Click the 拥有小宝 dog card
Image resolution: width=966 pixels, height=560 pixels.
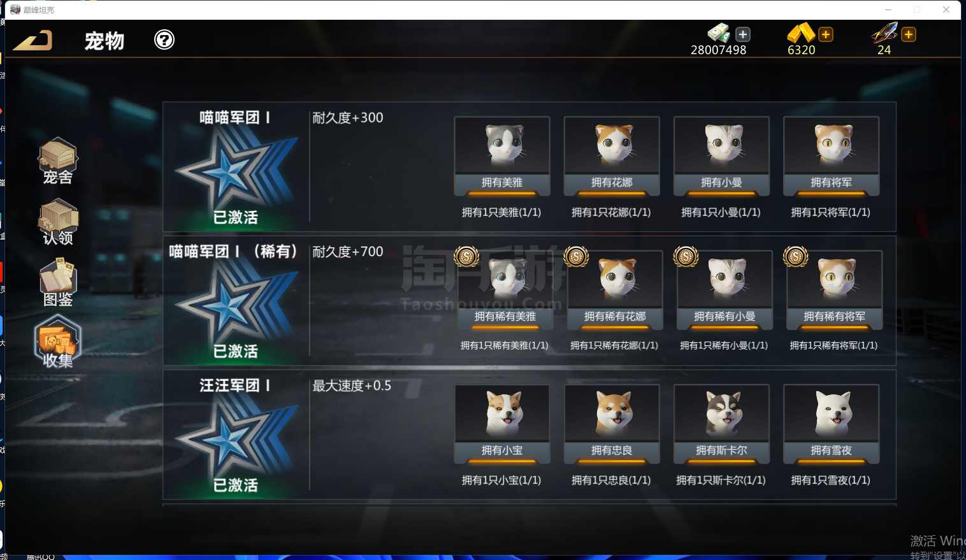click(502, 424)
